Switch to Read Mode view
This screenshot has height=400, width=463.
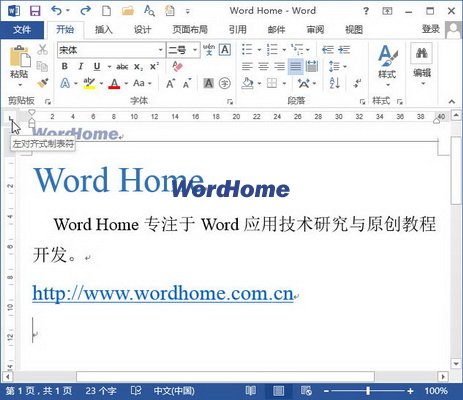coord(250,391)
